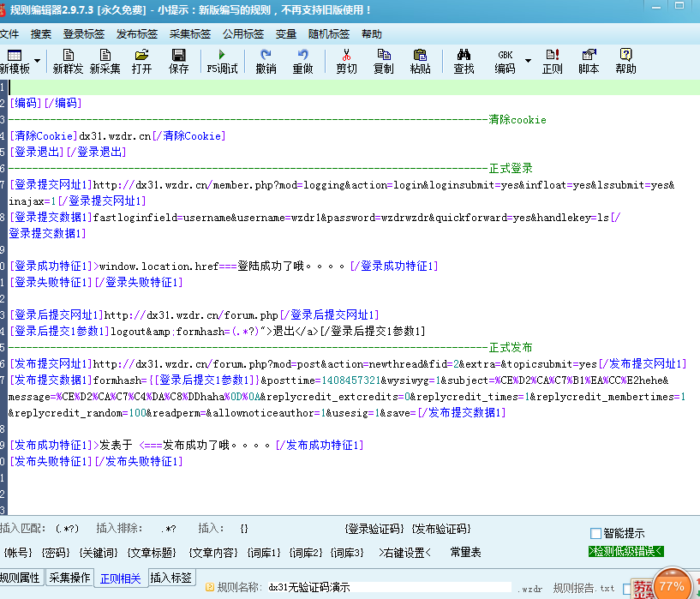The width and height of the screenshot is (700, 599).
Task: Open 查找 binoculars search icon
Action: click(464, 61)
